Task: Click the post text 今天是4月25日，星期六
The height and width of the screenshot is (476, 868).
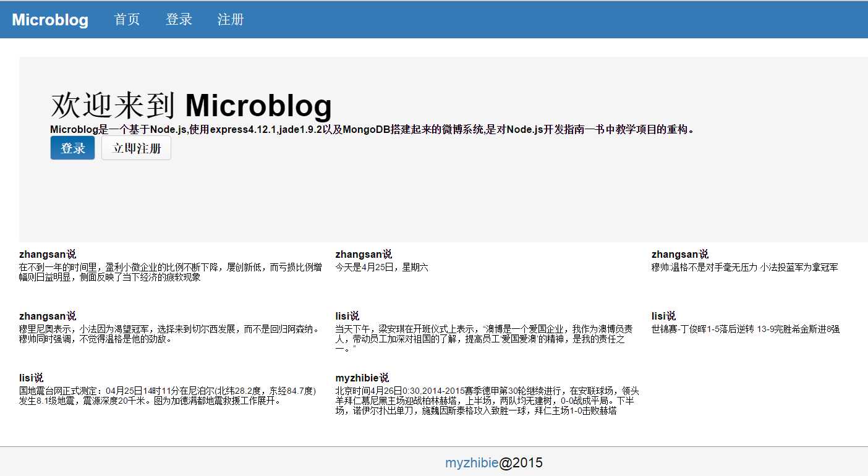Action: [381, 267]
